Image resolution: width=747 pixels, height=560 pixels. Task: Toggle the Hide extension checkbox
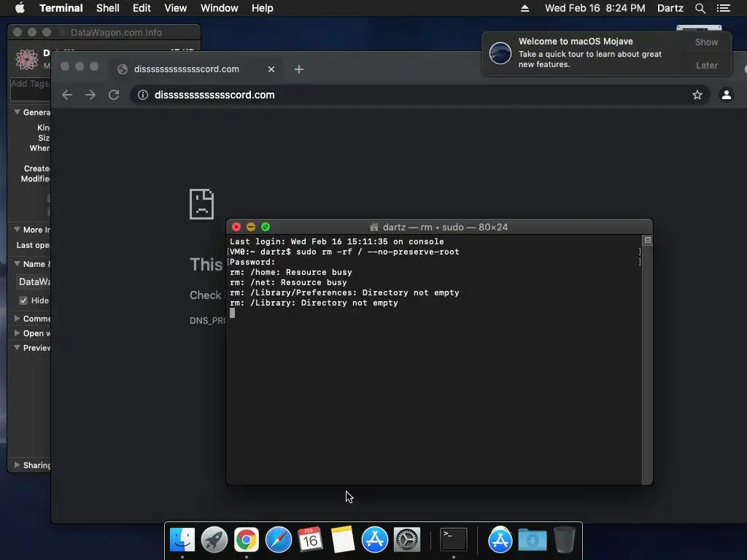(x=23, y=300)
